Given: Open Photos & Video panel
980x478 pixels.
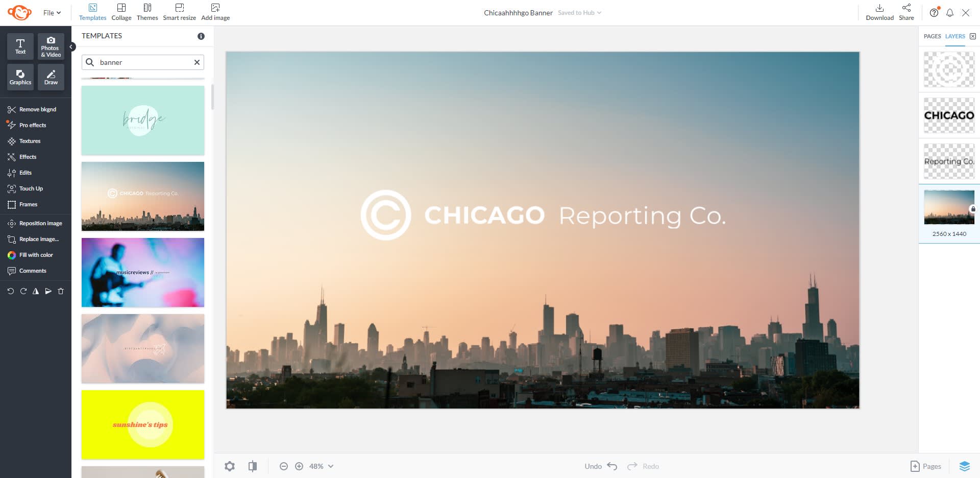Looking at the screenshot, I should coord(51,46).
